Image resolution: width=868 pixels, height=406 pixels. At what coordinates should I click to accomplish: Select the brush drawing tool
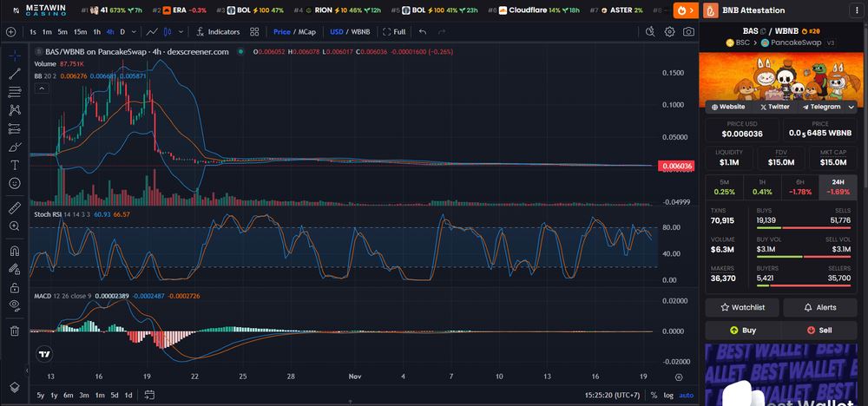tap(15, 147)
